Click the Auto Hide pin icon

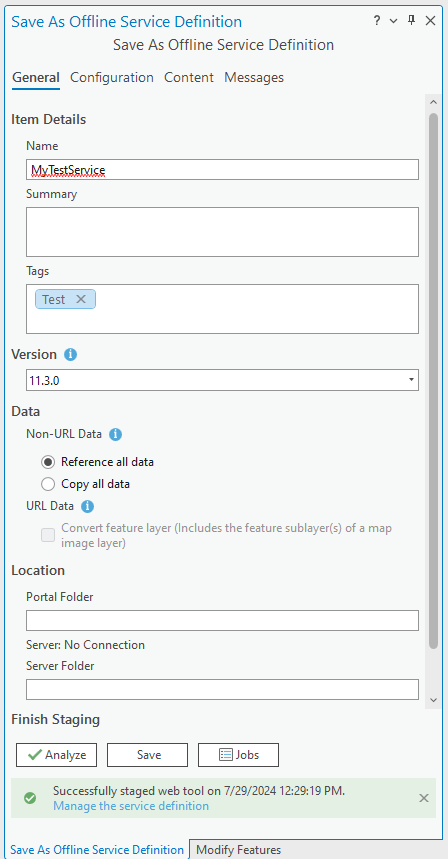[411, 21]
